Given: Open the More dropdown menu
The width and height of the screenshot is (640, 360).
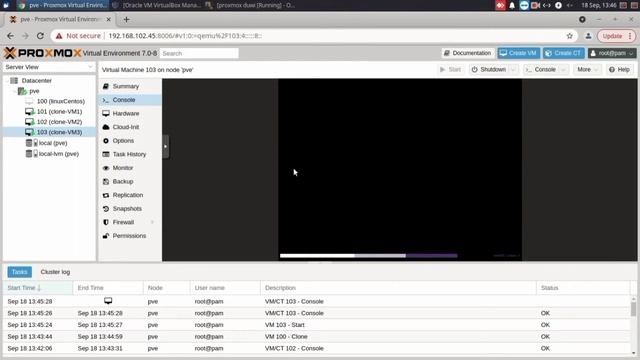Looking at the screenshot, I should point(587,69).
